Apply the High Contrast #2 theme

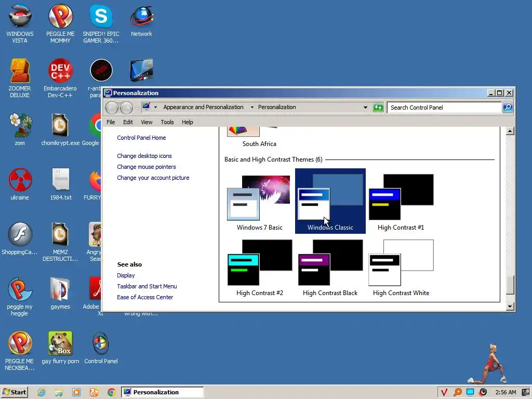coord(260,267)
